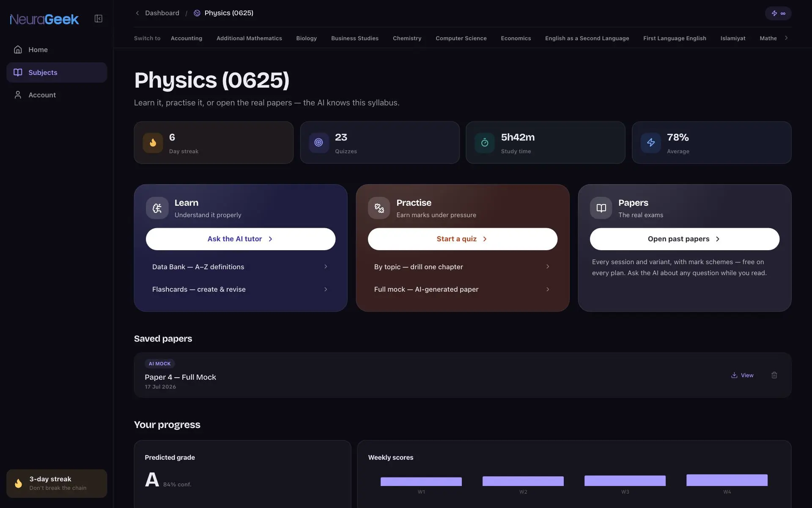Go back using breadcrumb arrow
Image resolution: width=812 pixels, height=508 pixels.
(x=137, y=13)
